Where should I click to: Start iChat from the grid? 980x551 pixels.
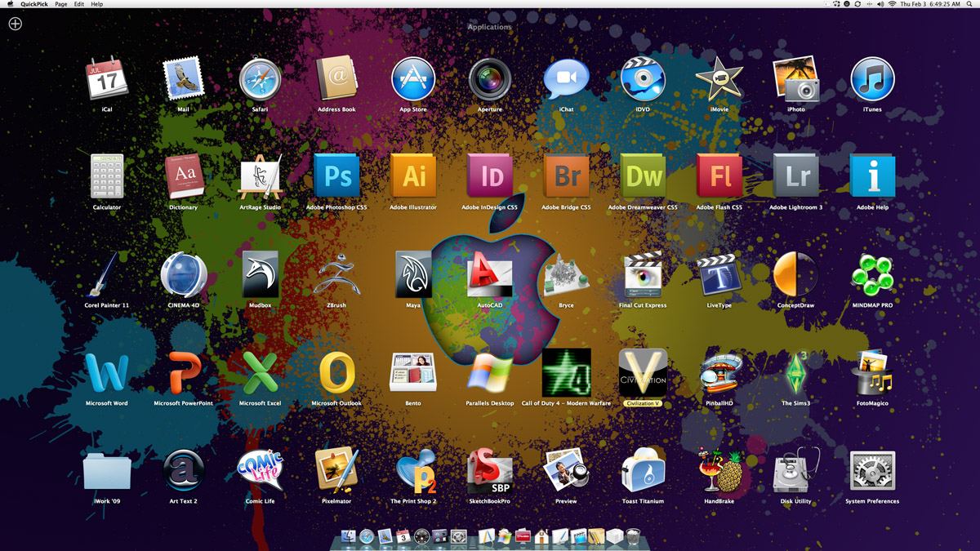(x=566, y=79)
